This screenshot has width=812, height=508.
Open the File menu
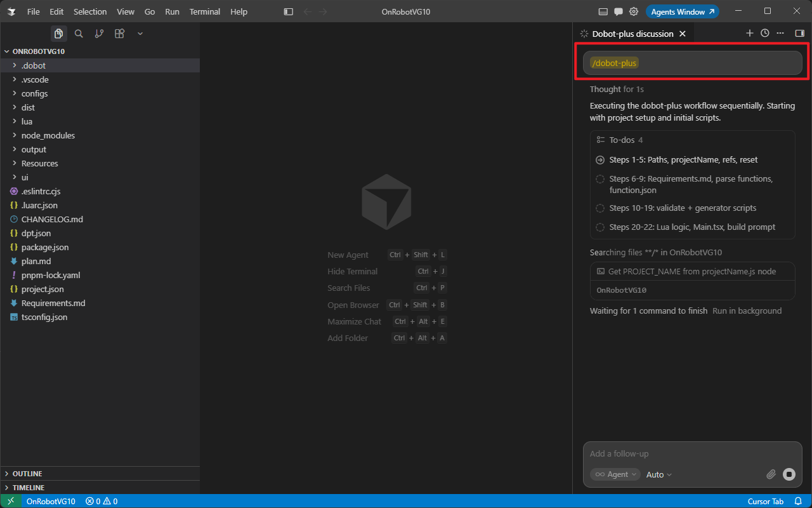(x=34, y=11)
